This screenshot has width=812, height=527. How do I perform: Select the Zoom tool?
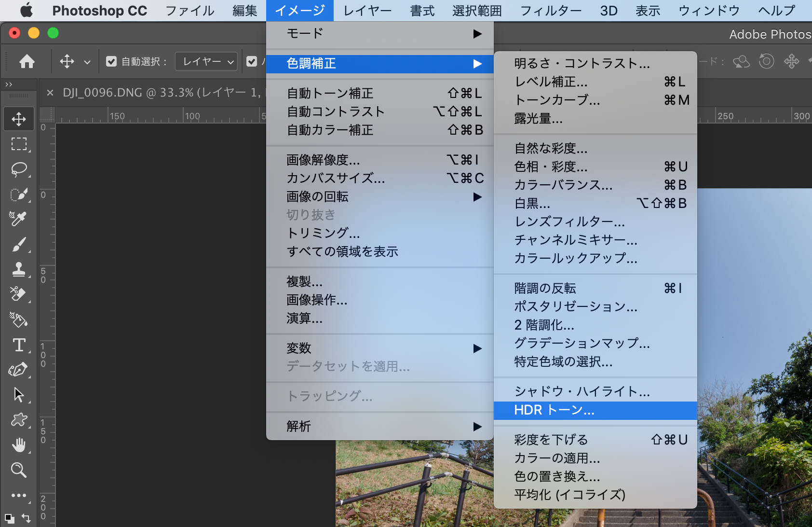tap(19, 470)
